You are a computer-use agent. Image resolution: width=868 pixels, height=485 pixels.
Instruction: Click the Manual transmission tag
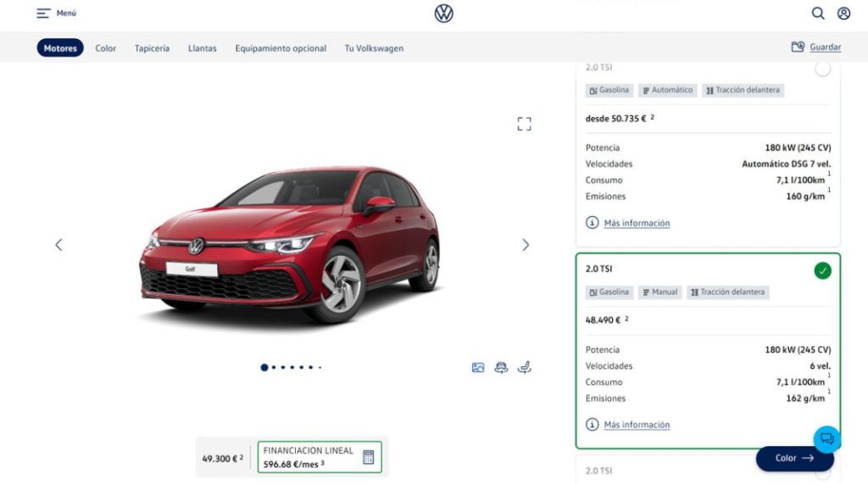659,293
